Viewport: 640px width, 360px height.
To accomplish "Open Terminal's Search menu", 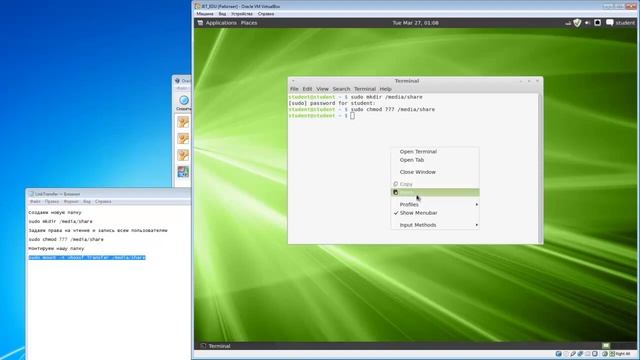I will pos(341,89).
